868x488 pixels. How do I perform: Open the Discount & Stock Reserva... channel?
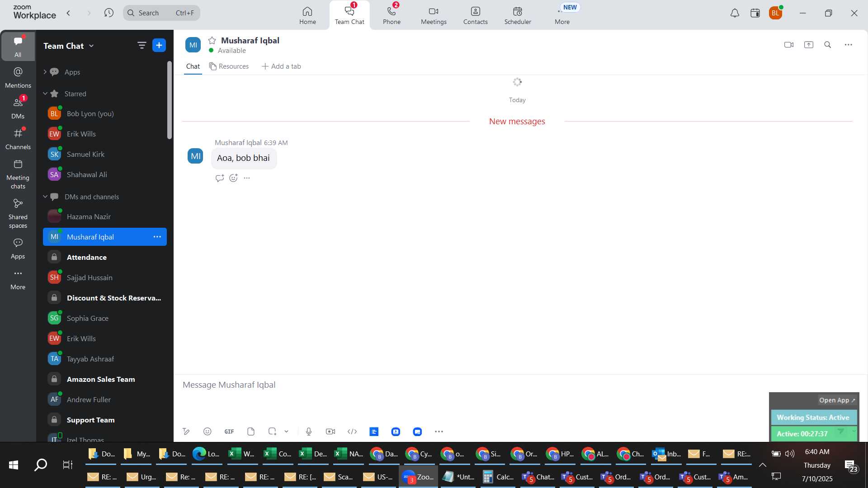click(104, 298)
